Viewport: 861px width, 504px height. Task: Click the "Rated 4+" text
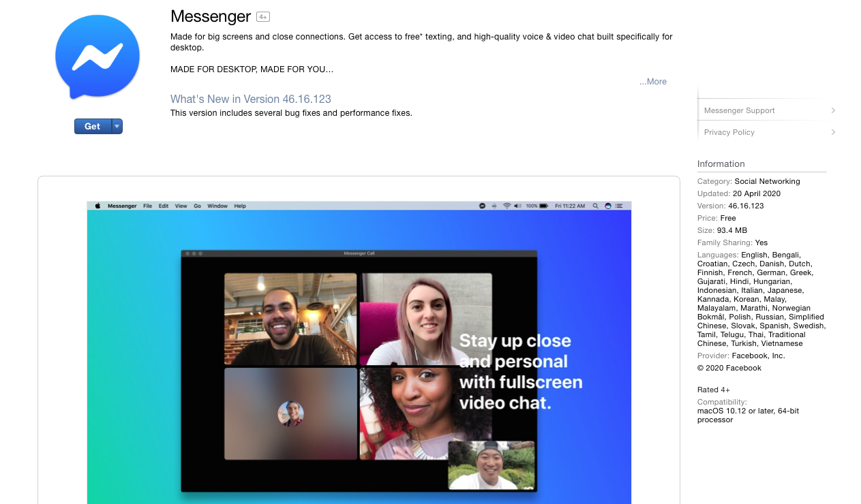click(x=714, y=390)
